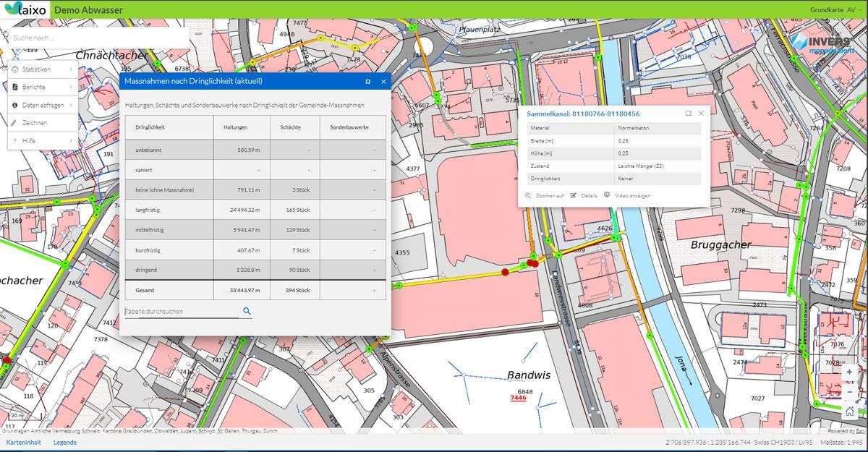Close the Sammelkanal info popup
This screenshot has width=868, height=452.
pos(701,114)
